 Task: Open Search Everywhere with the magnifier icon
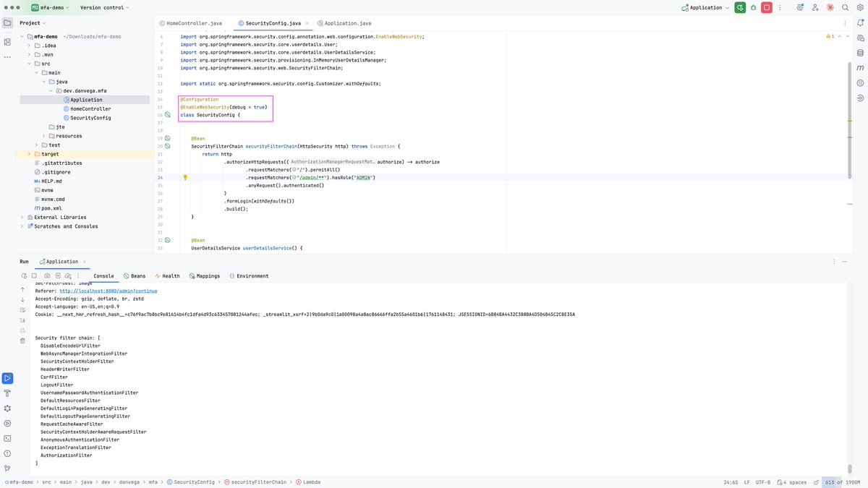coord(844,7)
